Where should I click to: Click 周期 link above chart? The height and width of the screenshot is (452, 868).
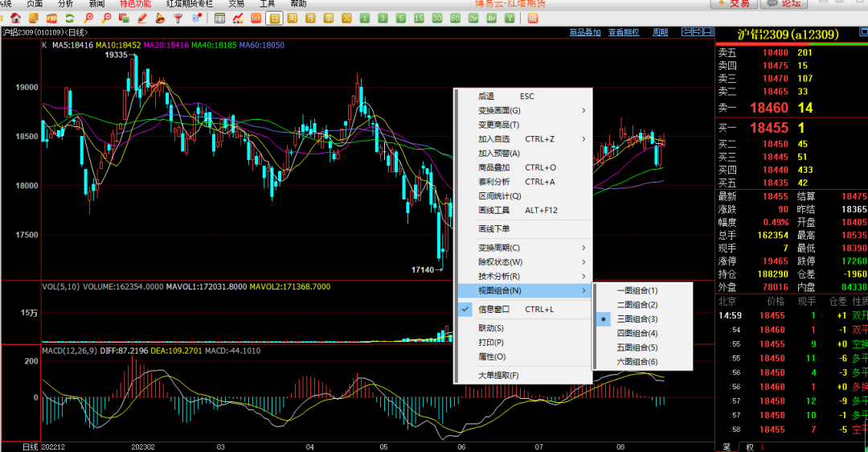[x=660, y=33]
